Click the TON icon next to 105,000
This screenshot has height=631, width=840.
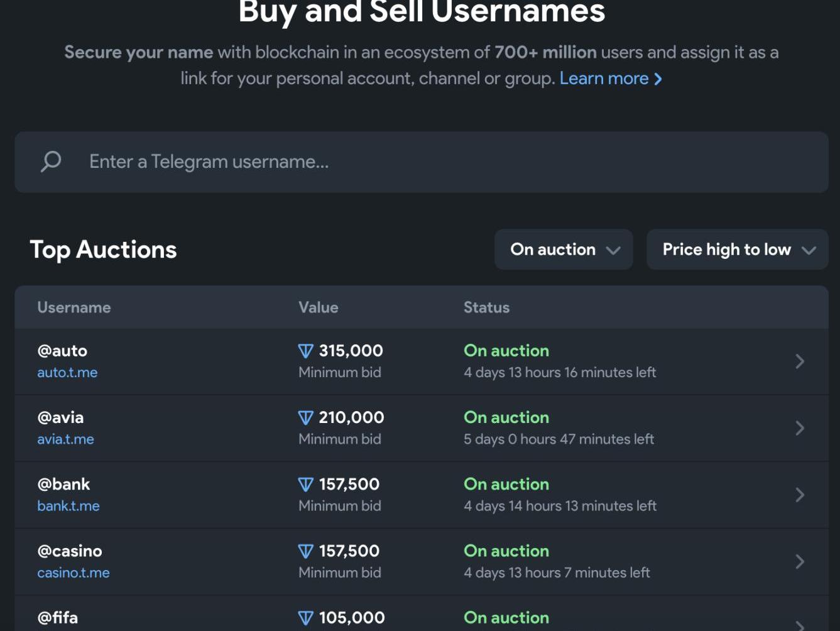point(306,618)
